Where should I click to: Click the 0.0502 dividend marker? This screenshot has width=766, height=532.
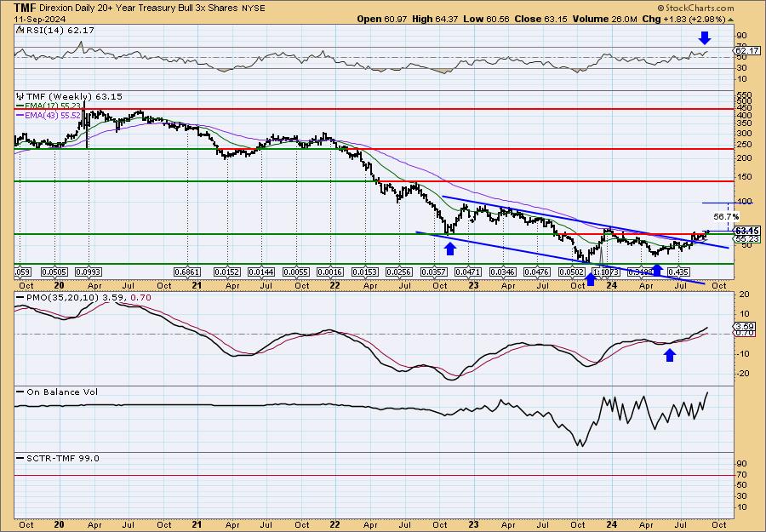tap(572, 272)
